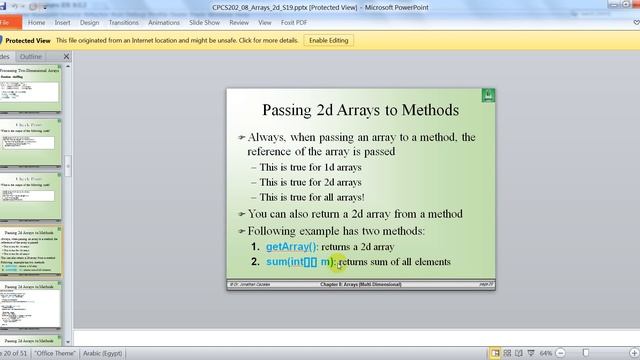Open the View ribbon tab
Viewport: 640px width, 360px height.
pyautogui.click(x=264, y=23)
